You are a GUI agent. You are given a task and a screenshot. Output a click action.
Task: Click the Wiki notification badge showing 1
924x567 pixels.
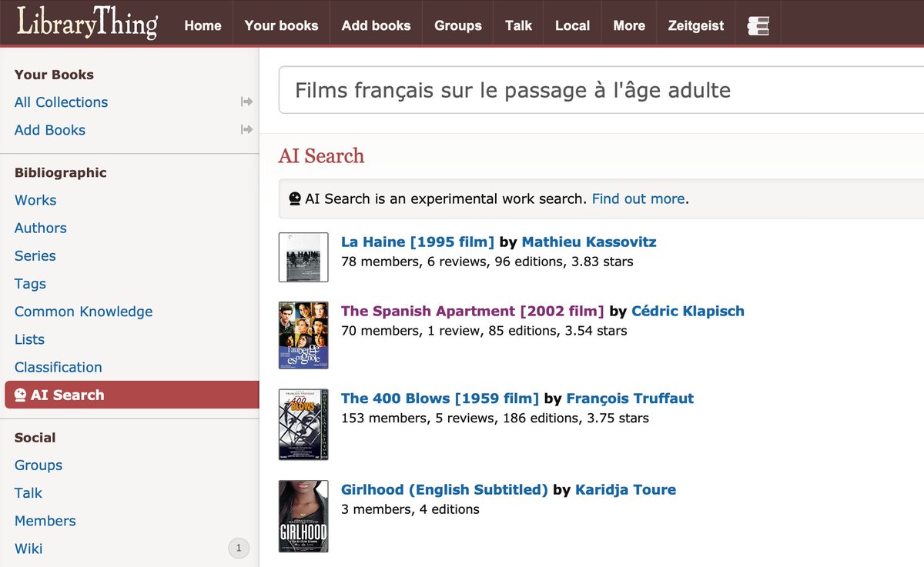(x=239, y=549)
